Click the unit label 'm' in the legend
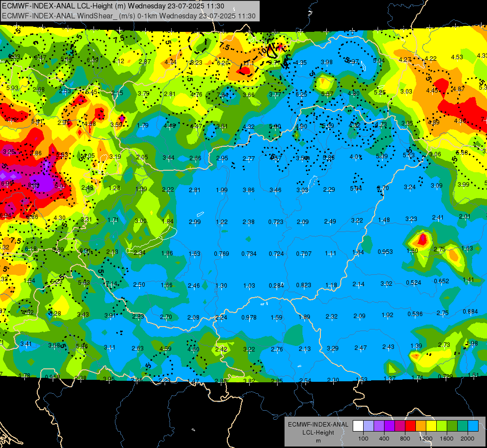Screen dimensions: 487x448 (x=318, y=441)
